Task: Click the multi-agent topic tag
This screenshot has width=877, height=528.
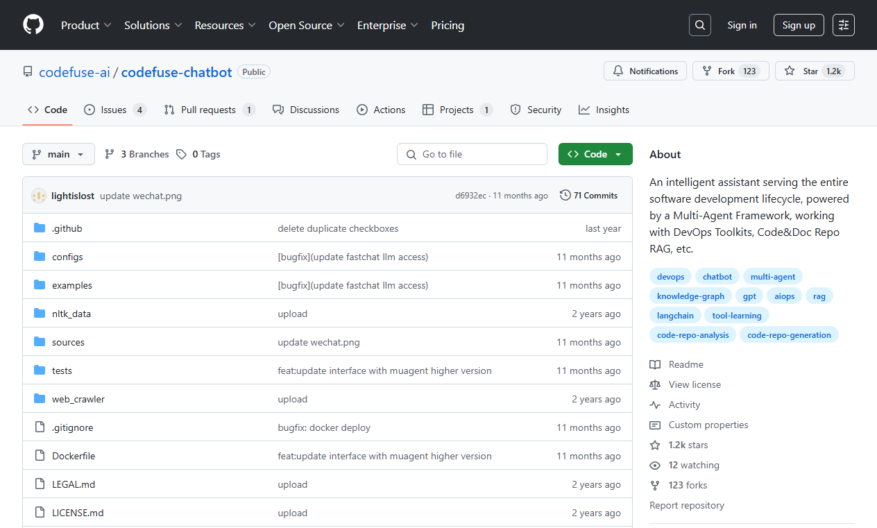Action: tap(772, 276)
